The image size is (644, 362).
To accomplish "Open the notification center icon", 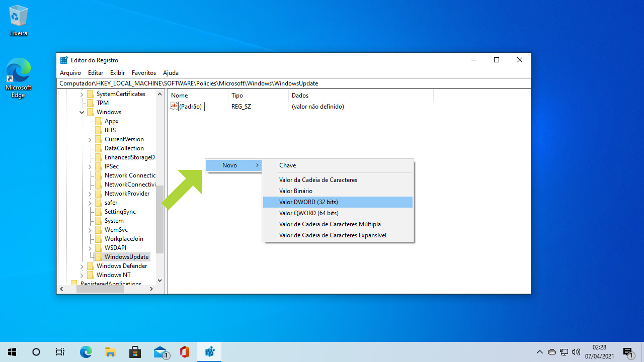I will [x=628, y=352].
